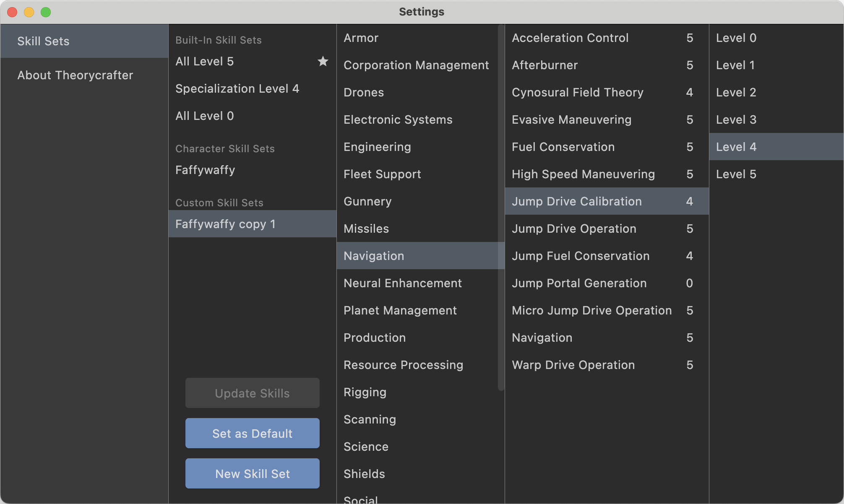Open the Drones skill category
This screenshot has width=844, height=504.
pos(364,92)
